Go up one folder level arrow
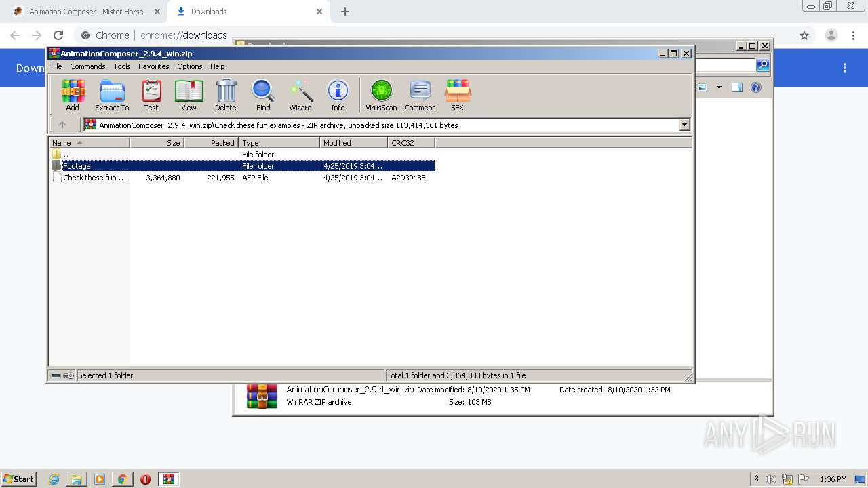868x488 pixels. click(x=62, y=125)
